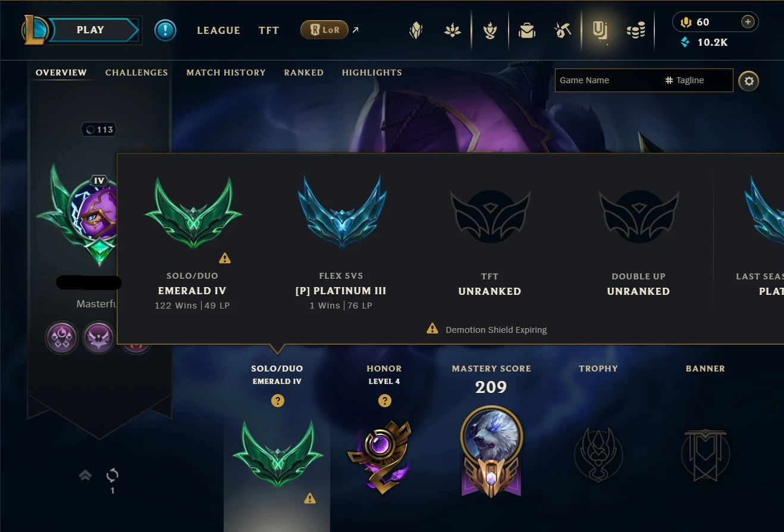Click the refresh arrows icon under the banner
Viewport: 784px width, 532px height.
point(112,475)
